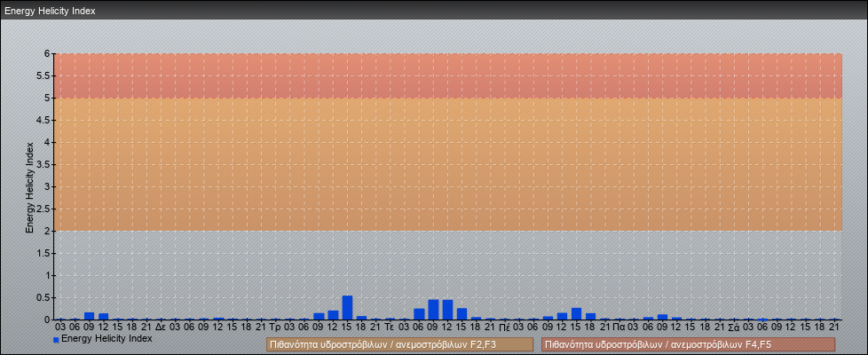
Task: Click the vertical Energy Helicity Index axis title
Action: pos(30,187)
